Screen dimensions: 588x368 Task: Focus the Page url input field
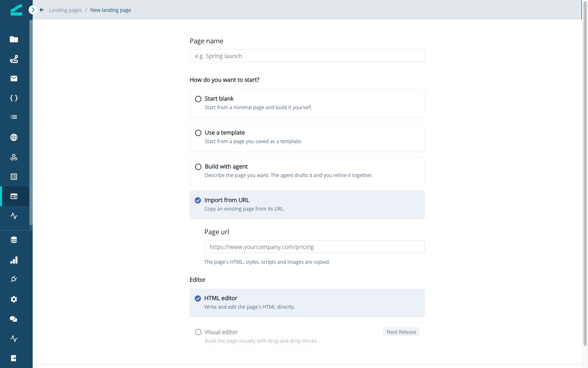coord(314,247)
